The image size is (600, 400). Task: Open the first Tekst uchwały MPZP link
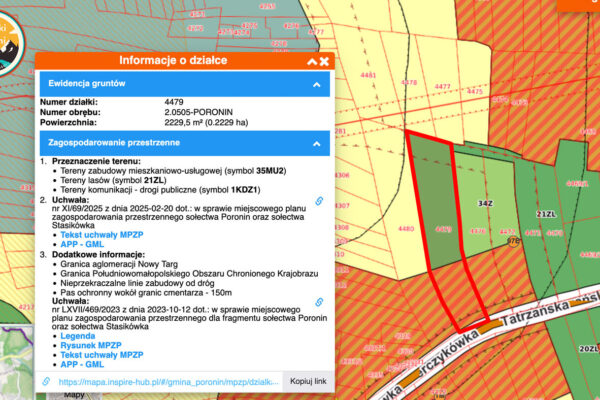pos(102,235)
